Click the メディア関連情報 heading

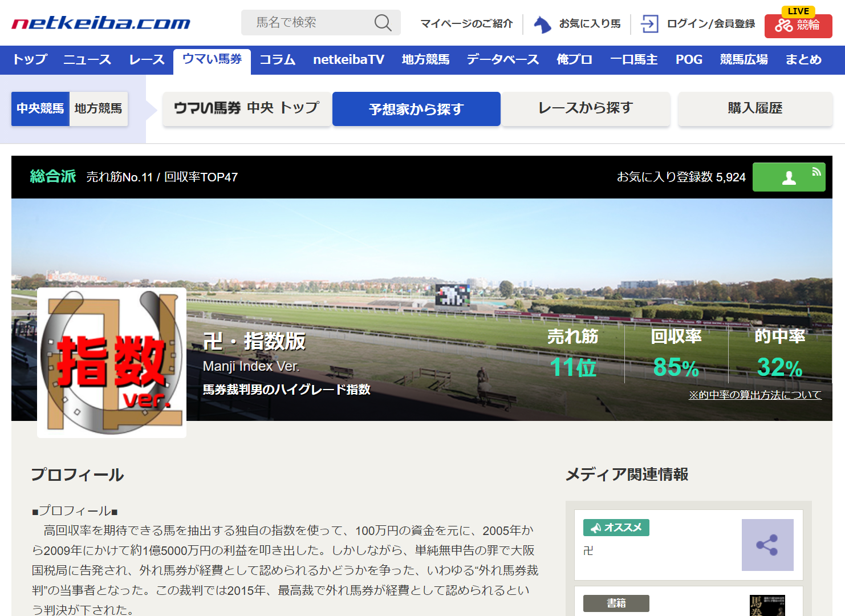(627, 475)
